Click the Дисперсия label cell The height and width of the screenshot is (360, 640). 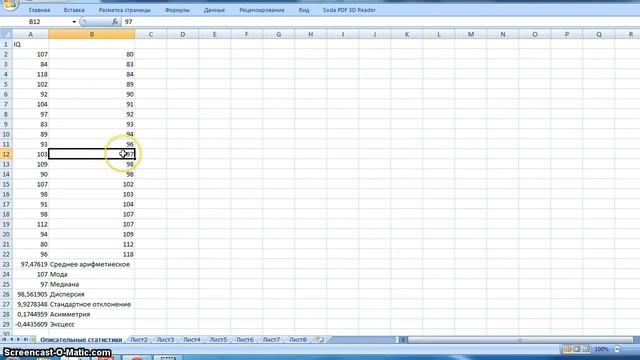pyautogui.click(x=91, y=294)
